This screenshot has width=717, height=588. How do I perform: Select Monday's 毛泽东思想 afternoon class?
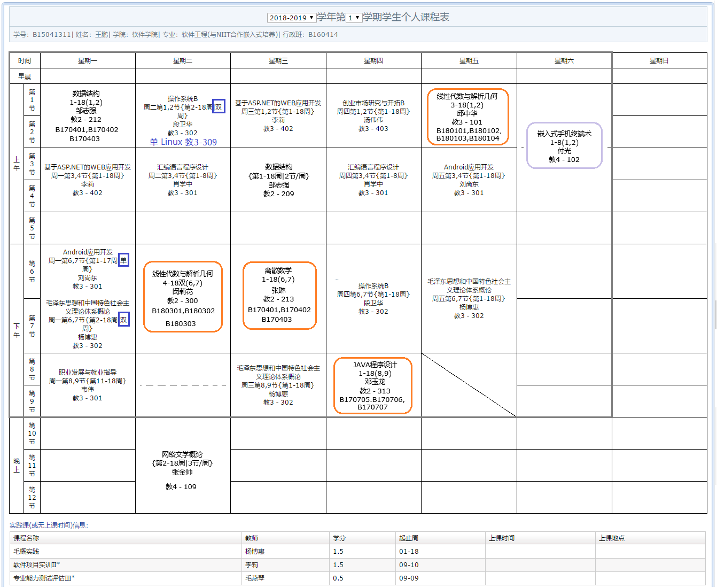point(88,324)
